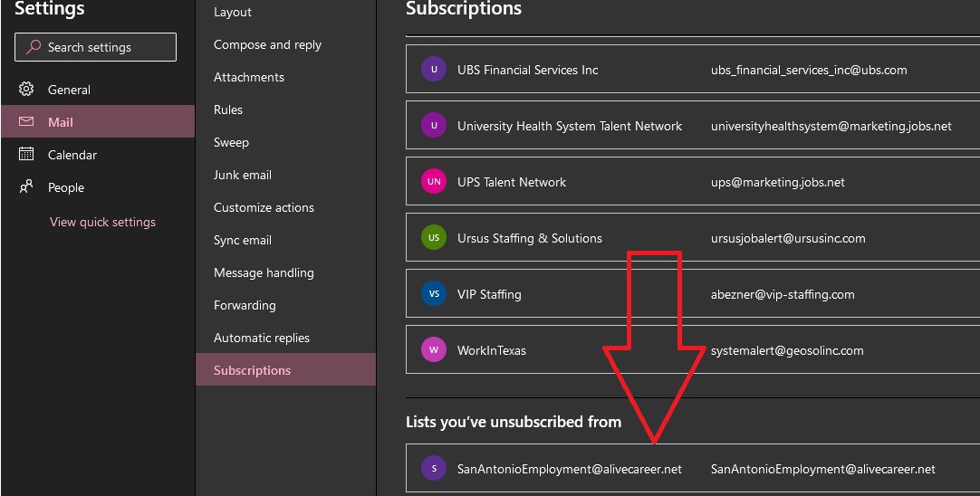Click the Calendar icon in sidebar
The image size is (980, 496).
tap(26, 154)
